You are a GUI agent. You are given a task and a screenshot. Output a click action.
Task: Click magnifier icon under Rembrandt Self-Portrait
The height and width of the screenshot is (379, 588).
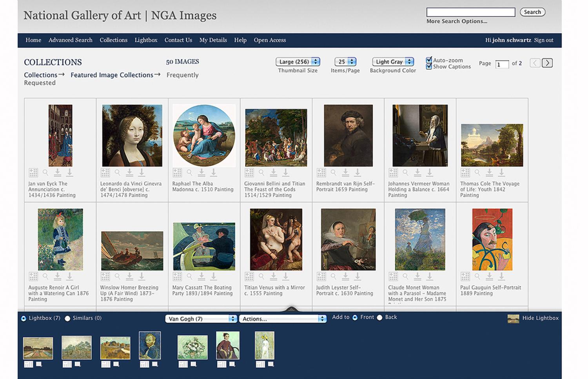334,172
